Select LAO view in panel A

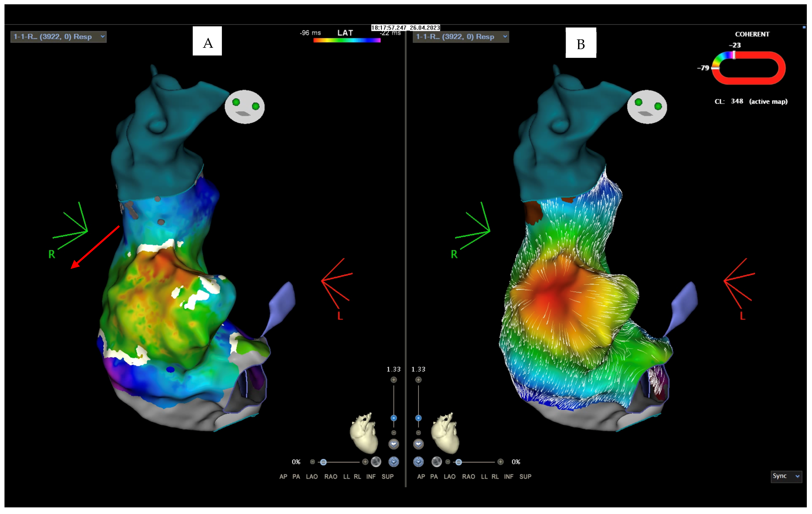[x=312, y=477]
